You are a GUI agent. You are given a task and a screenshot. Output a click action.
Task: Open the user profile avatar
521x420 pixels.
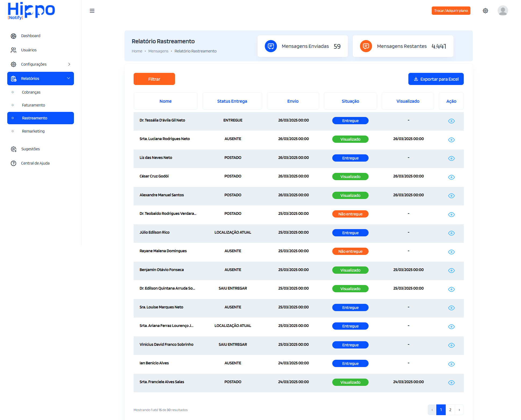[x=503, y=10]
